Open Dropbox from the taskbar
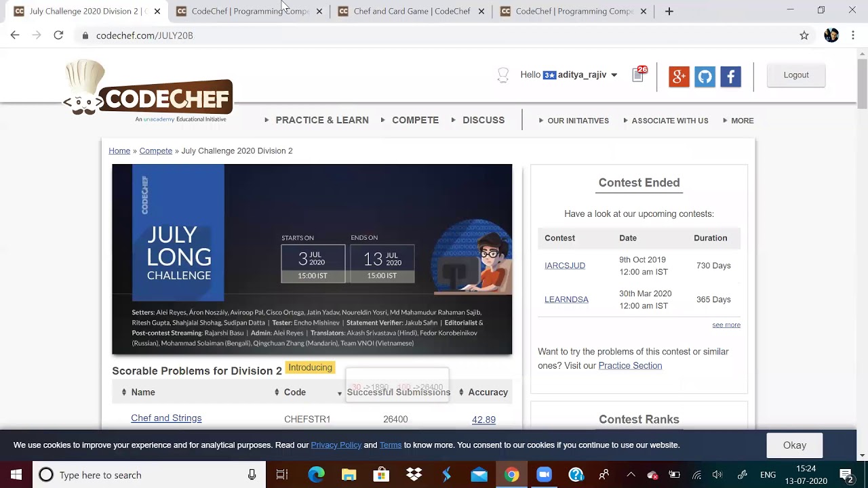Viewport: 868px width, 488px height. pyautogui.click(x=414, y=475)
